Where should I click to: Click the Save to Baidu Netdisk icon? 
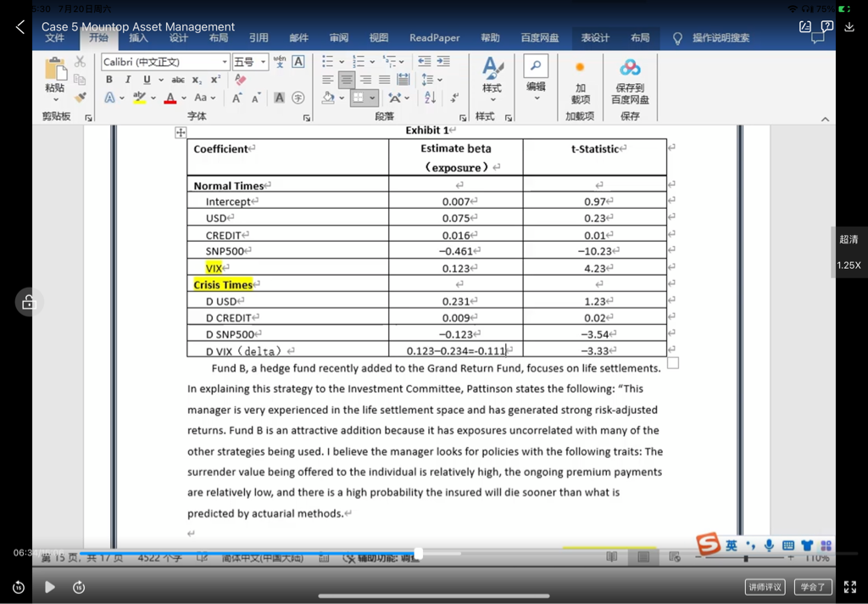point(630,68)
